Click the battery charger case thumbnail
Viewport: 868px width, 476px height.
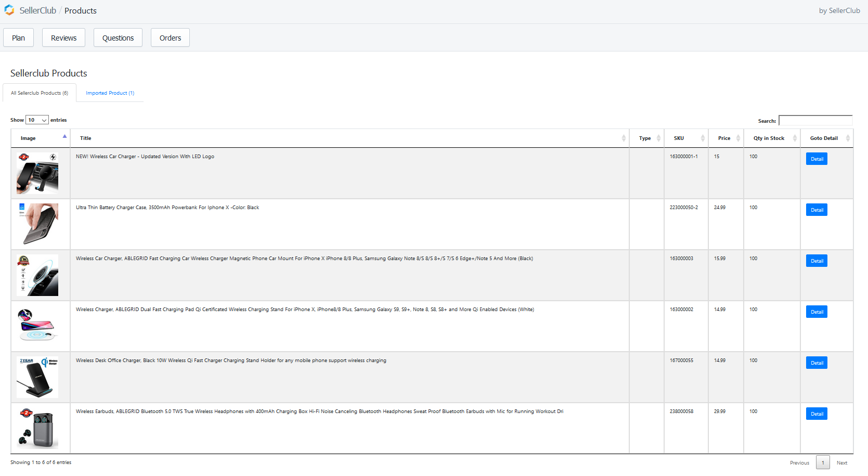click(37, 224)
